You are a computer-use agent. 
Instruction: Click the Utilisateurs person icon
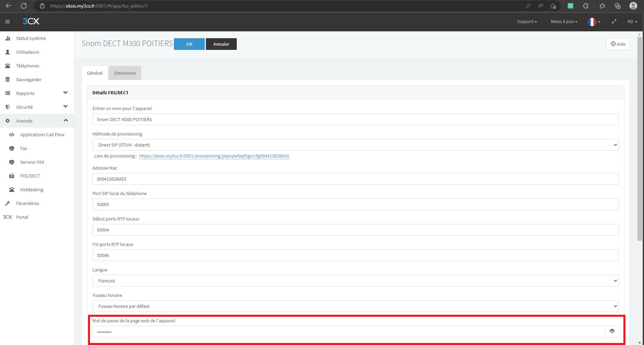8,52
